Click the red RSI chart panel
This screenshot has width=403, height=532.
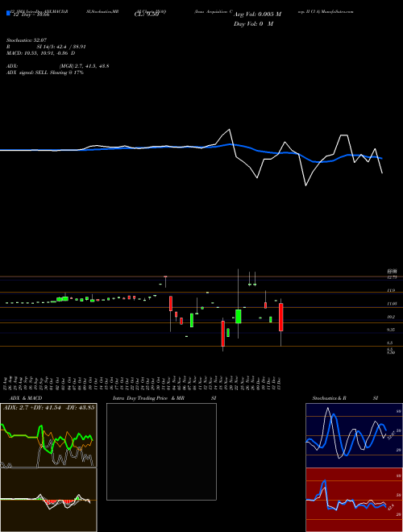(354, 500)
